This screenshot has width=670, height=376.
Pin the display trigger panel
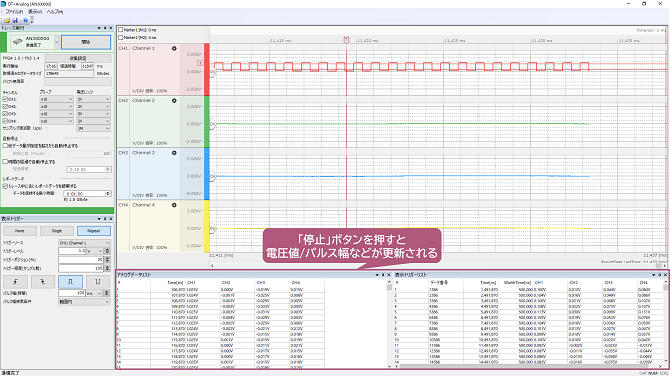click(x=105, y=219)
